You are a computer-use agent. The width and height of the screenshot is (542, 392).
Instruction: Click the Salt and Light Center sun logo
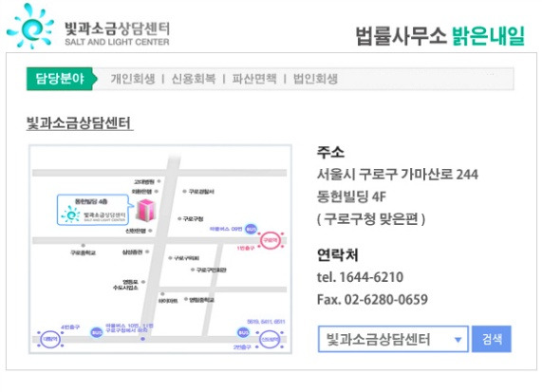[x=30, y=27]
